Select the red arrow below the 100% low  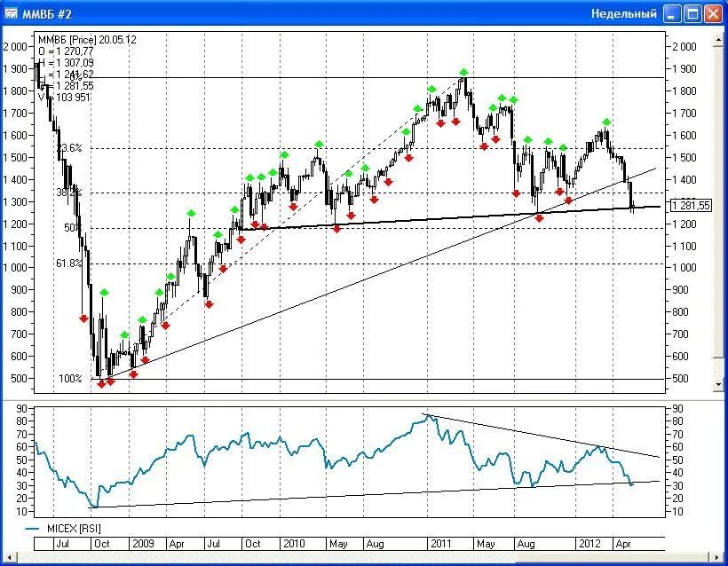click(x=102, y=383)
